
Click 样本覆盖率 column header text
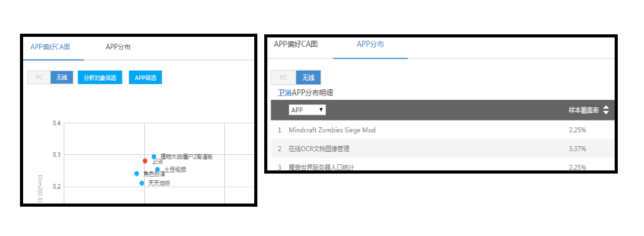(583, 110)
